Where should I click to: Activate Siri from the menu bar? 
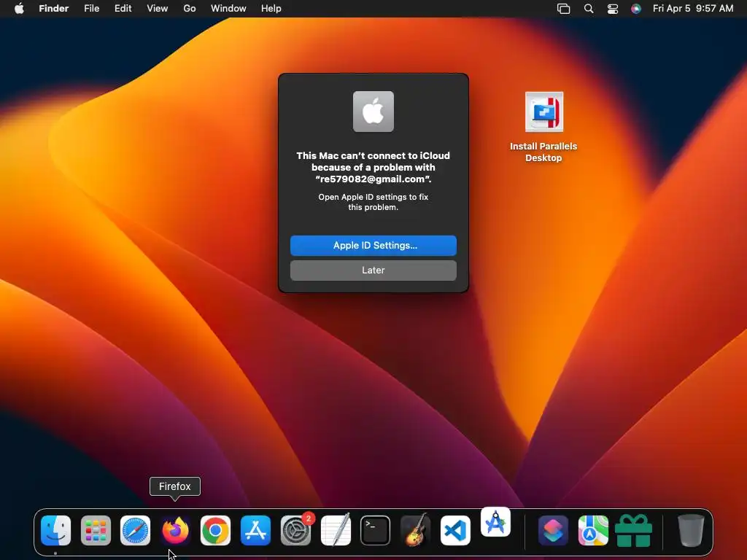pyautogui.click(x=636, y=9)
